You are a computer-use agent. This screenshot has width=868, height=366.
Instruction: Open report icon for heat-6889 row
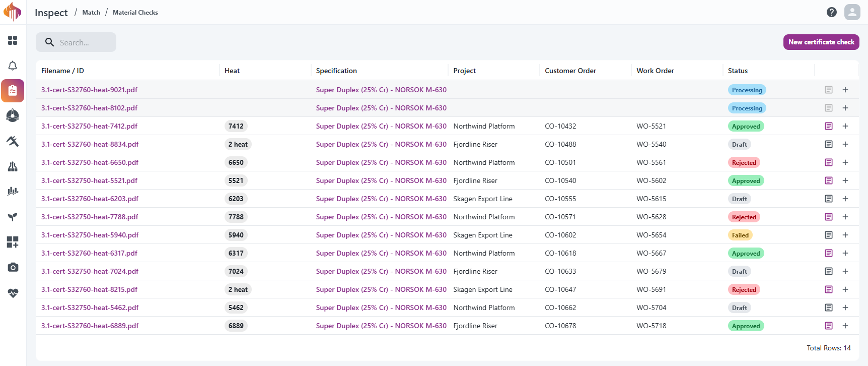click(x=829, y=326)
